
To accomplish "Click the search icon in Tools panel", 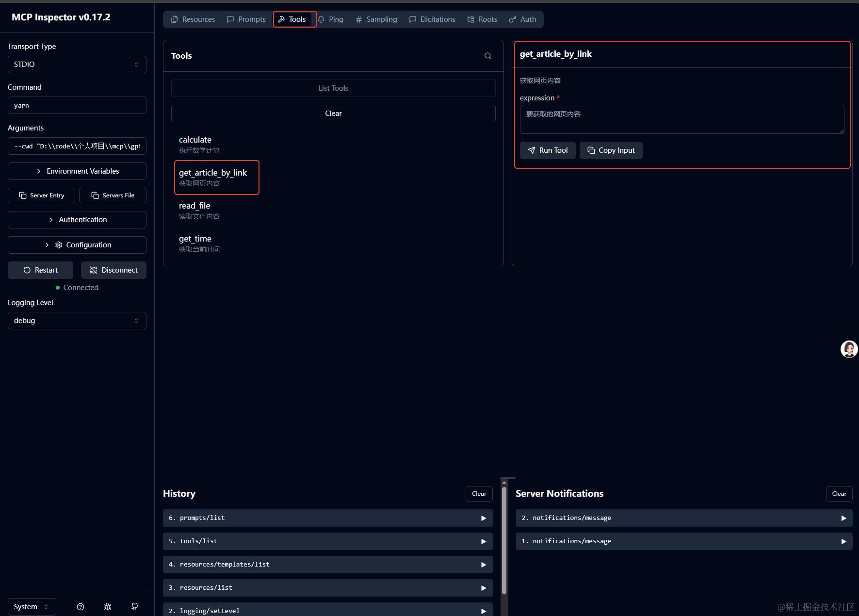I will click(x=488, y=56).
